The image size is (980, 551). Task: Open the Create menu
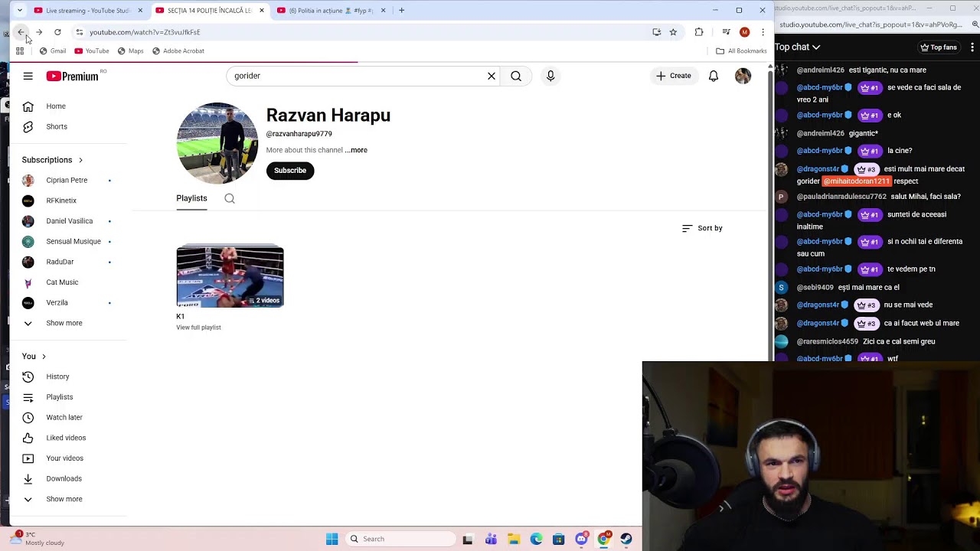click(674, 76)
